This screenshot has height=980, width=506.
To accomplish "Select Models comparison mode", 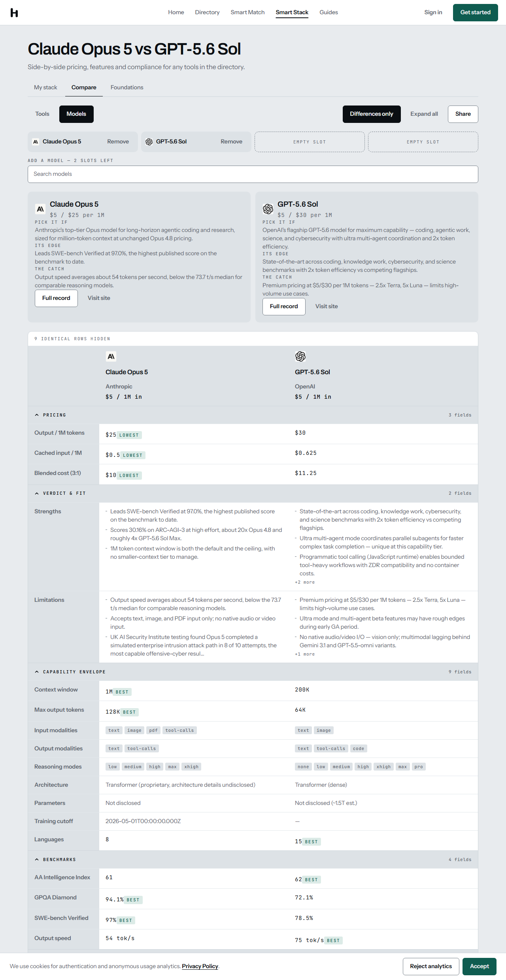I will [x=76, y=114].
